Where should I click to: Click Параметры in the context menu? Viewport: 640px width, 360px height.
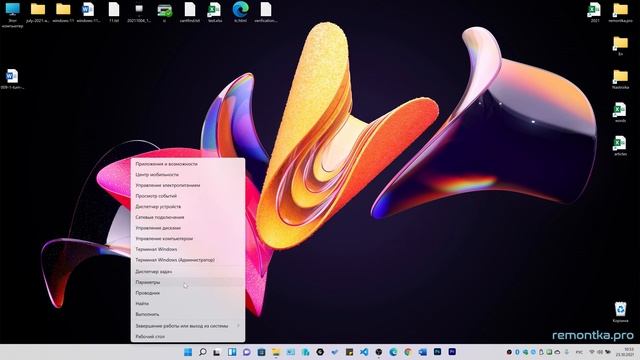(x=188, y=282)
